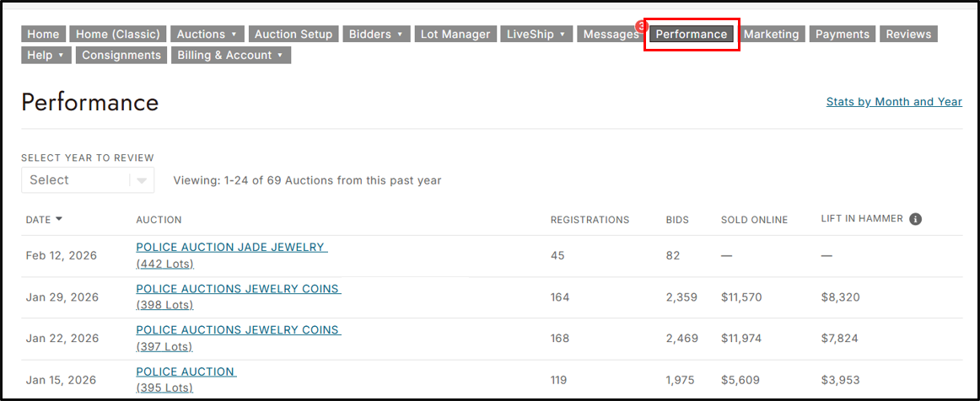Click the Jan 22, 2026 date cell
The height and width of the screenshot is (401, 980).
[62, 339]
